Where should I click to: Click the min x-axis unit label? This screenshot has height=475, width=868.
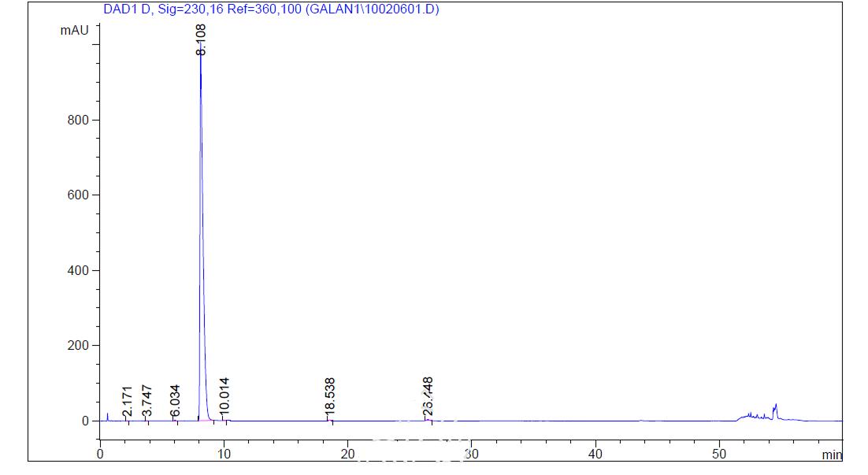pyautogui.click(x=832, y=455)
